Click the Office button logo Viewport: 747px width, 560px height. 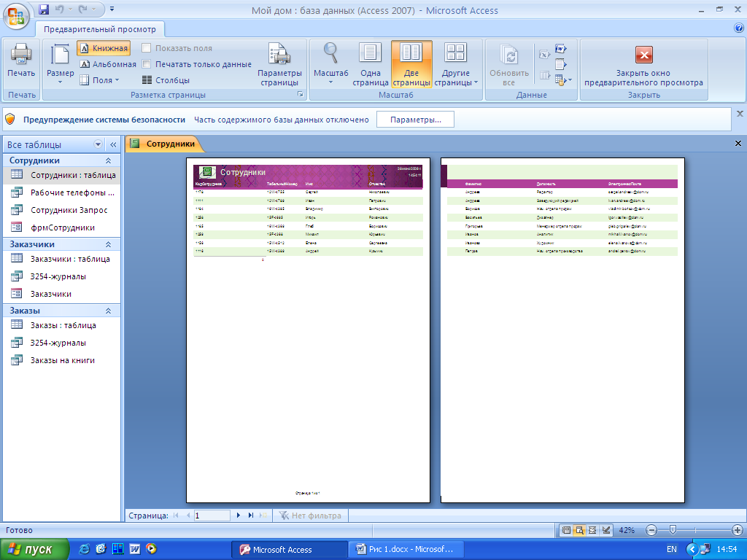pyautogui.click(x=16, y=16)
